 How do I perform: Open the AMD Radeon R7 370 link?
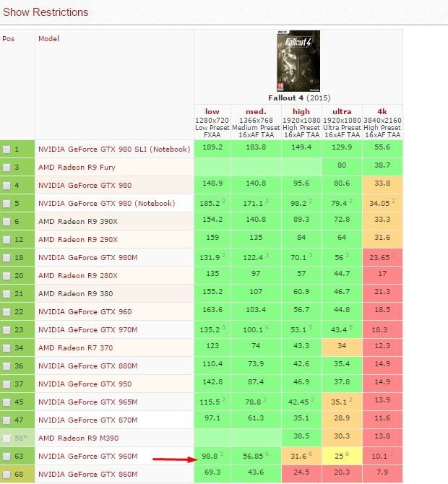(x=76, y=348)
